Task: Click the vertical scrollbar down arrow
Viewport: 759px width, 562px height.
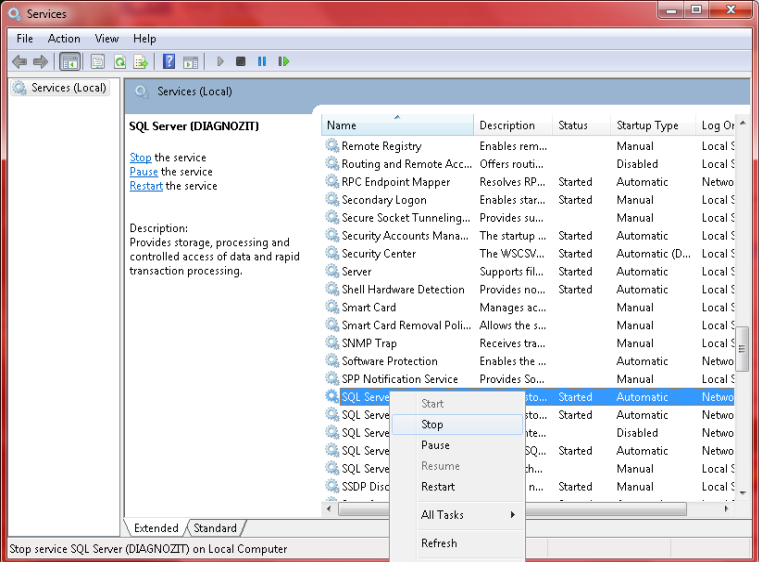Action: 743,493
